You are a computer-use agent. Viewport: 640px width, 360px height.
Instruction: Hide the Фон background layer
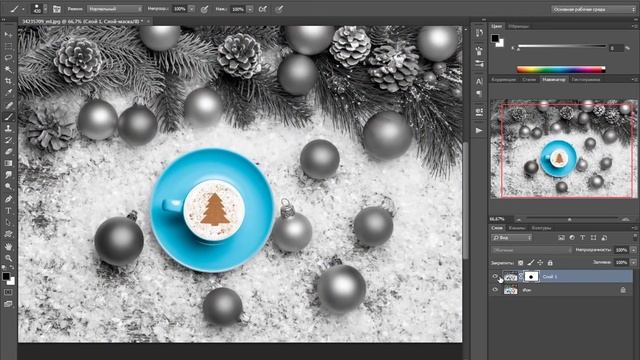[x=495, y=290]
